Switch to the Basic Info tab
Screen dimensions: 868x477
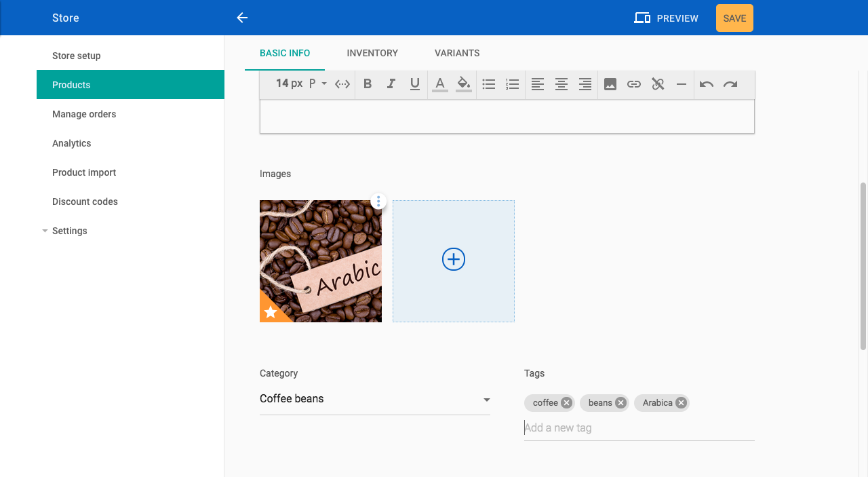click(285, 53)
